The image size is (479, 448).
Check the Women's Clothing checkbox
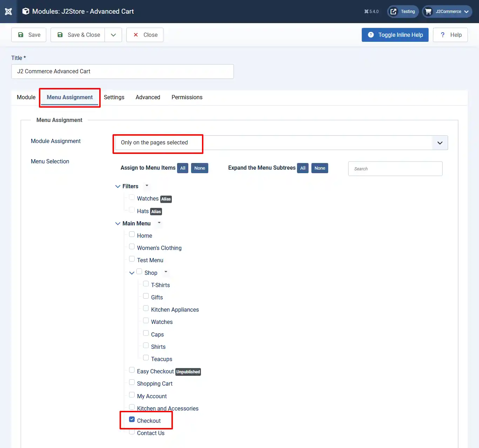click(x=132, y=246)
